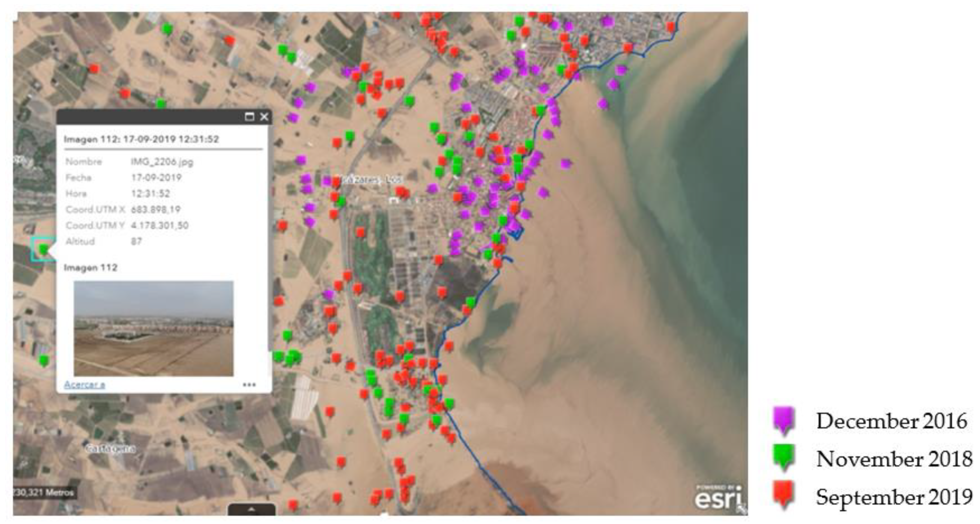
Task: Click the 'IMG_2206.jpg' file name value
Action: click(162, 162)
